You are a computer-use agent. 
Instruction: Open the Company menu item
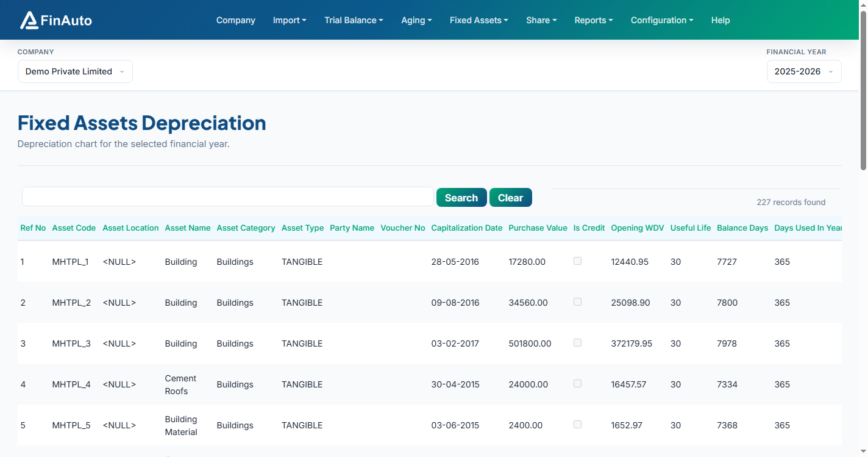click(236, 20)
